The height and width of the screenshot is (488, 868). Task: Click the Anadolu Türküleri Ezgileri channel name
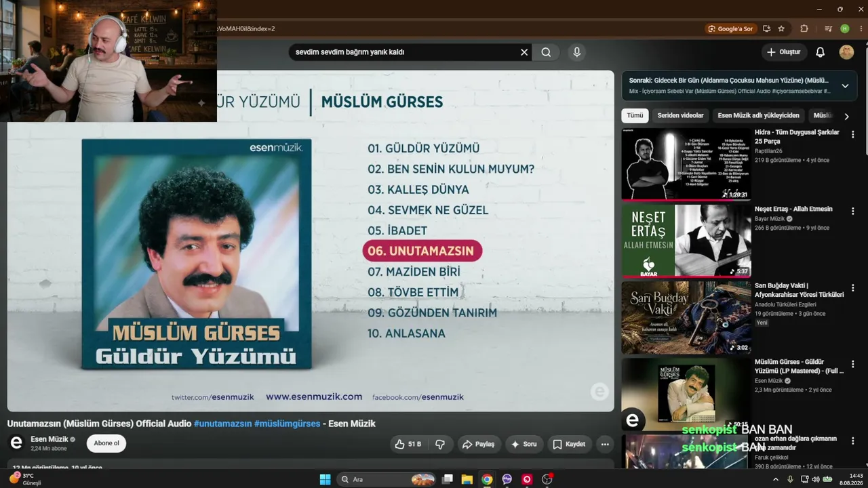(x=785, y=305)
